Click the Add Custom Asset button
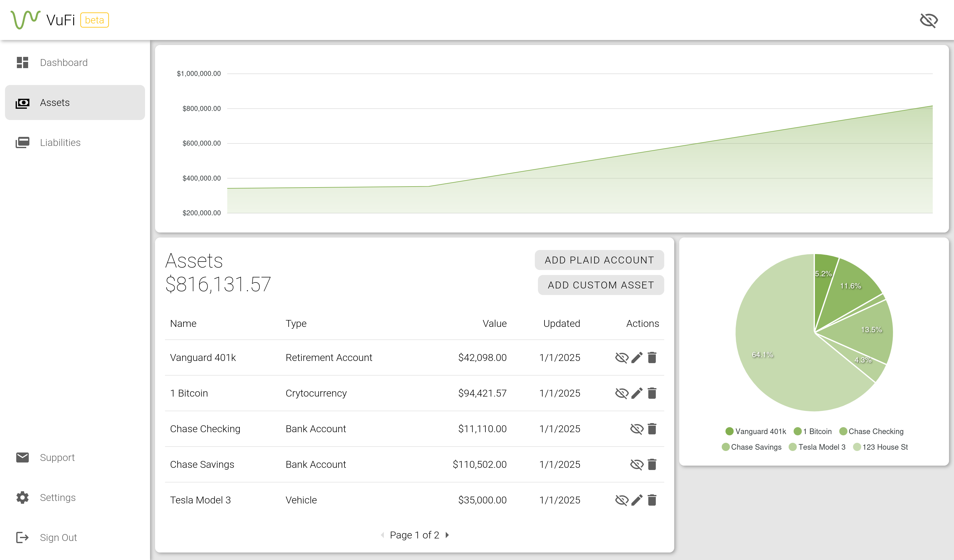Screen dimensions: 954x560 pos(601,285)
